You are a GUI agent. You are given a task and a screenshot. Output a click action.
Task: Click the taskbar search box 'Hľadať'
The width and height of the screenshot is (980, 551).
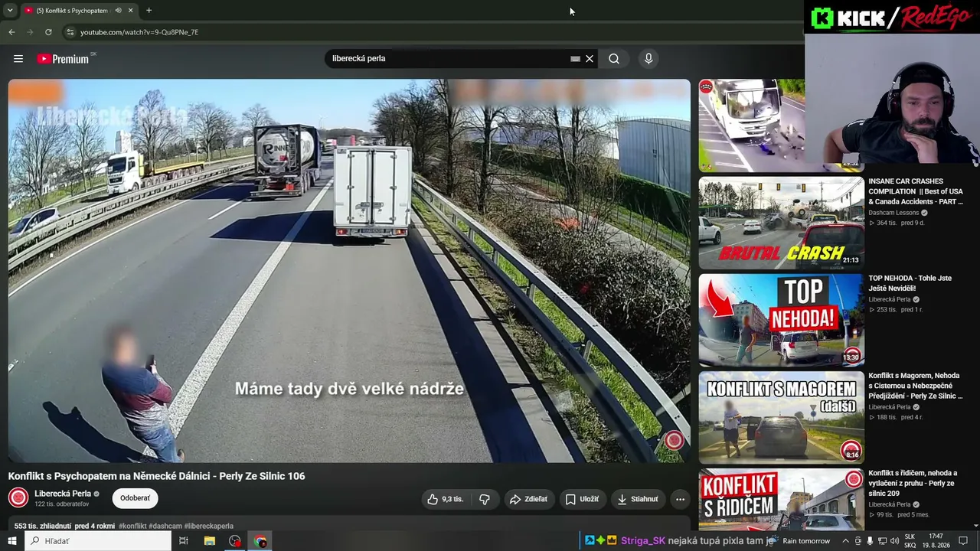98,541
